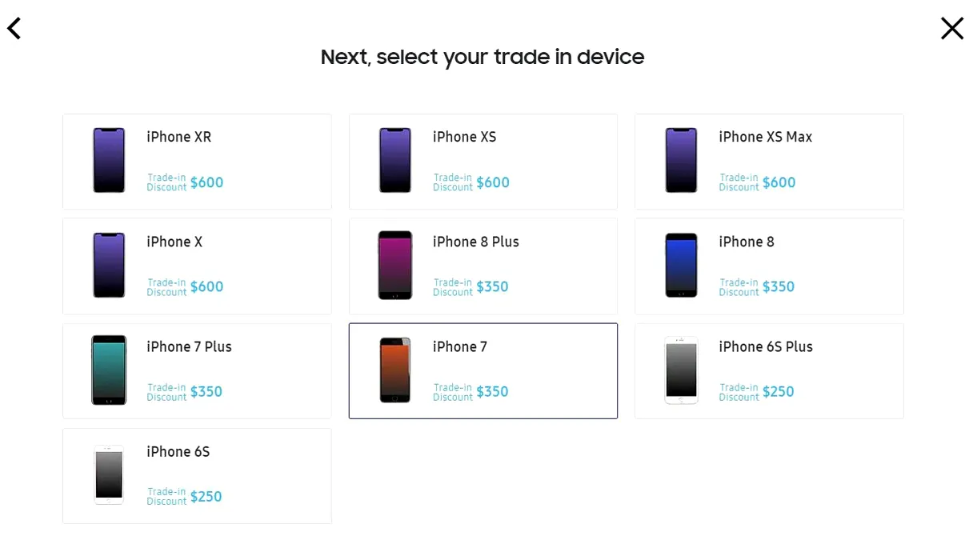Close the trade-in device selection dialog
Screen dimensions: 973x560
[952, 29]
